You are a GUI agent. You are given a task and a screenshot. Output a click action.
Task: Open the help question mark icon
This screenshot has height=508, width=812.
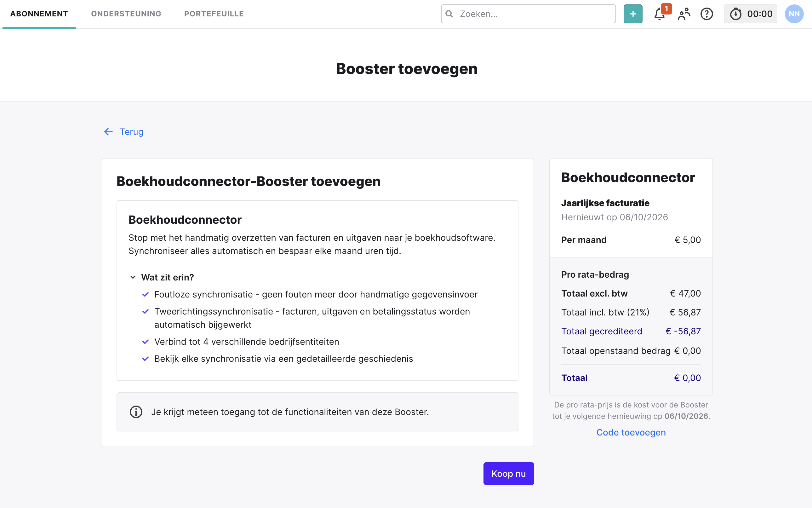[x=706, y=14]
